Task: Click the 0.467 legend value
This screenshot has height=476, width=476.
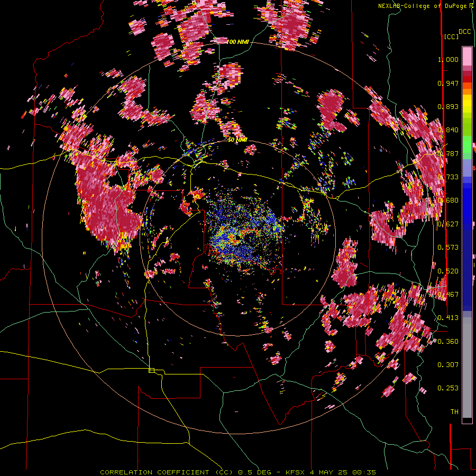Action: click(448, 295)
